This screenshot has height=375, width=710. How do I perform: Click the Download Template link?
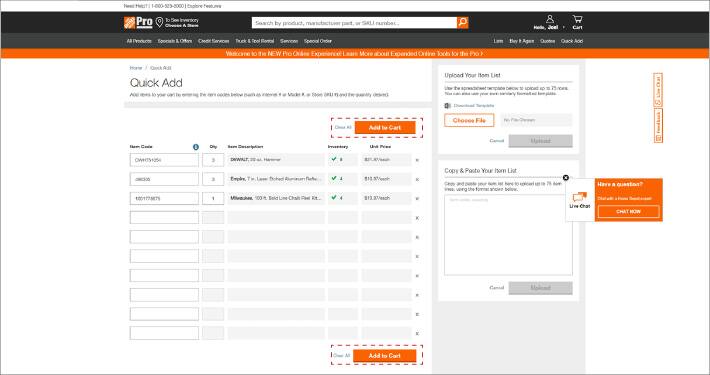474,106
